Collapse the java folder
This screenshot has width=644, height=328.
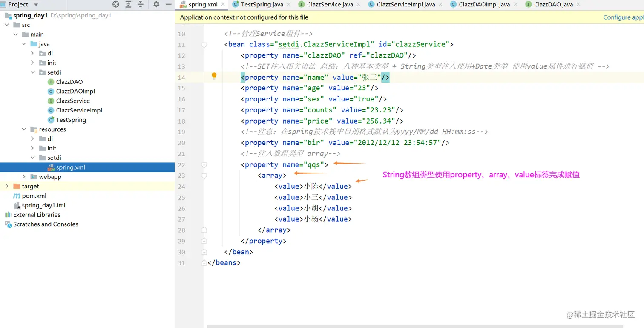click(x=24, y=44)
